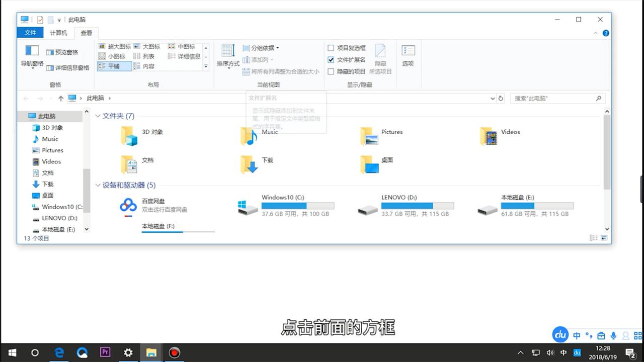This screenshot has height=362, width=644.
Task: Enable the 项目复选框 checkbox
Action: point(331,48)
